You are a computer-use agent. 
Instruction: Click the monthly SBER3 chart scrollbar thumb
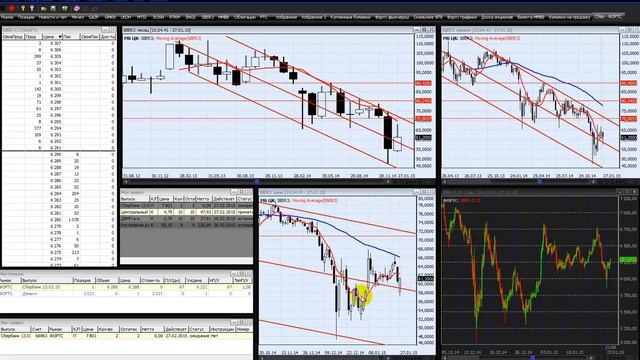[257, 182]
